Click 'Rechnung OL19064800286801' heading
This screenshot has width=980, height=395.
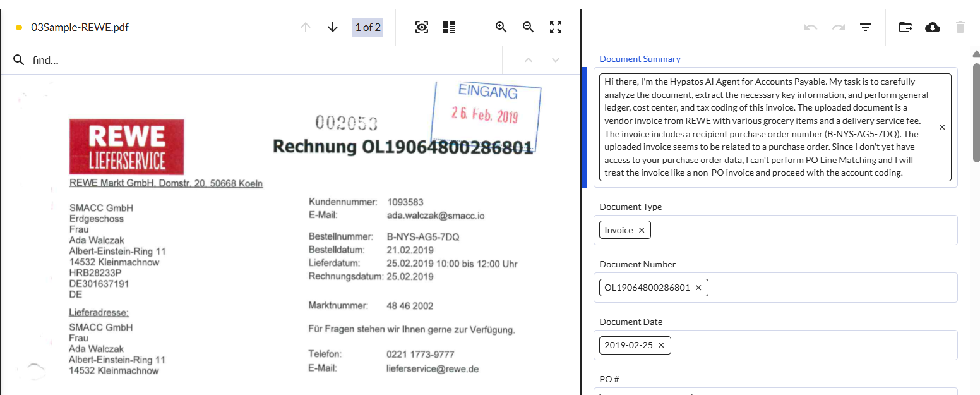402,147
